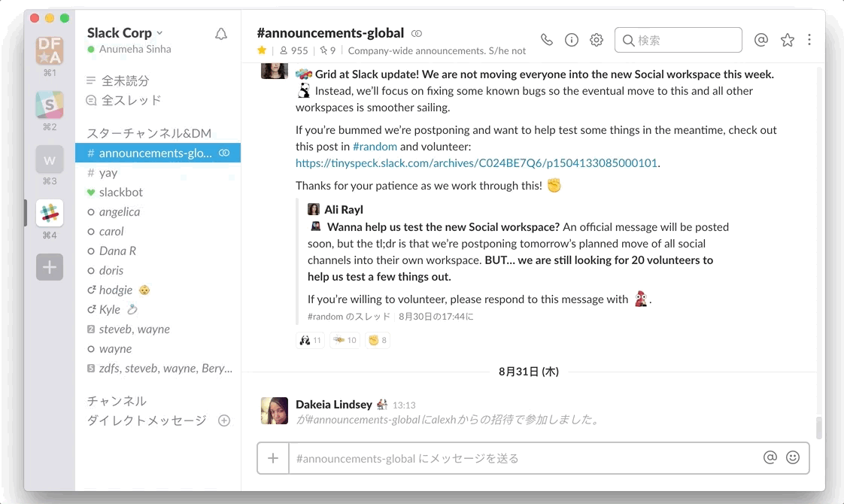Select the Slack hashtag workspace icon

pyautogui.click(x=50, y=213)
